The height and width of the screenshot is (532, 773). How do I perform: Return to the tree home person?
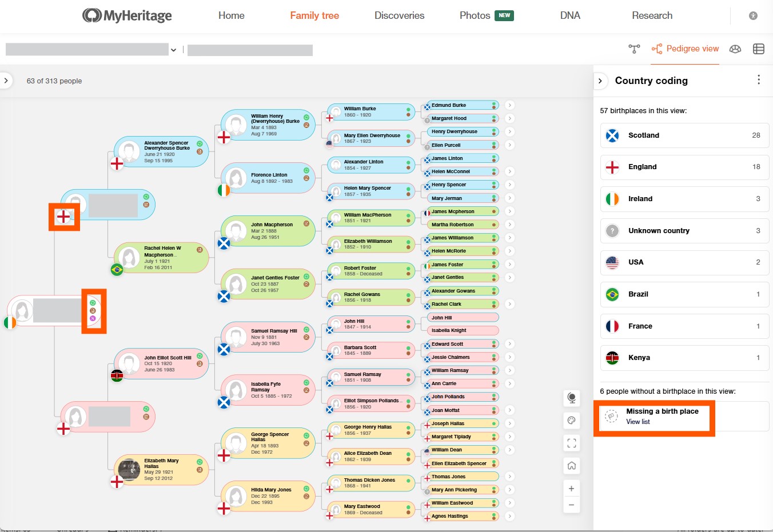pyautogui.click(x=571, y=466)
